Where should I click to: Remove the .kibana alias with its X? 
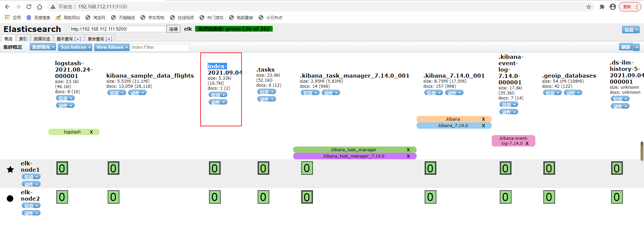[483, 119]
